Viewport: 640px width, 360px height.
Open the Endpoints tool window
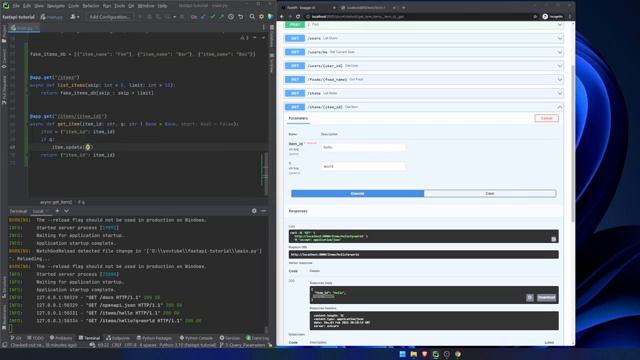(118, 338)
